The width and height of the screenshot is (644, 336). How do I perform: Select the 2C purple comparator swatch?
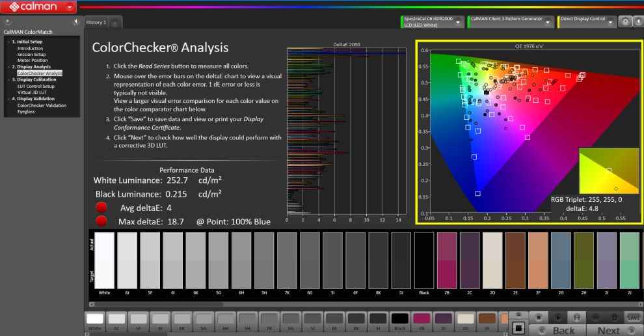click(x=470, y=260)
